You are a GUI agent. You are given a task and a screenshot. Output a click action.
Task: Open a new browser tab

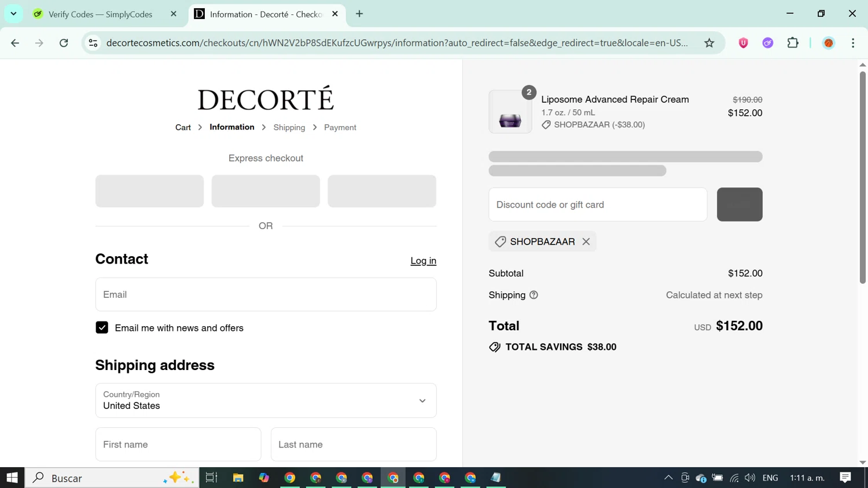(x=359, y=14)
